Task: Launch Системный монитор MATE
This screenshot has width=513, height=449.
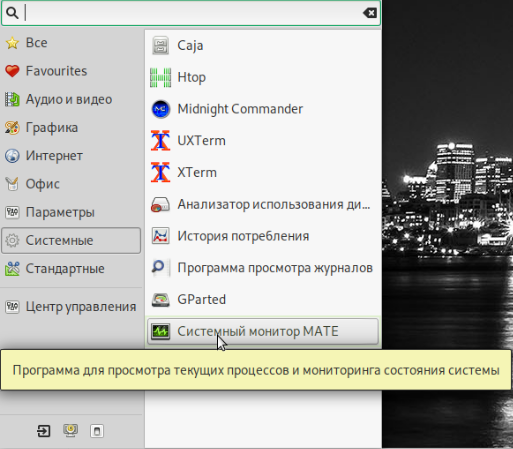Action: (262, 331)
